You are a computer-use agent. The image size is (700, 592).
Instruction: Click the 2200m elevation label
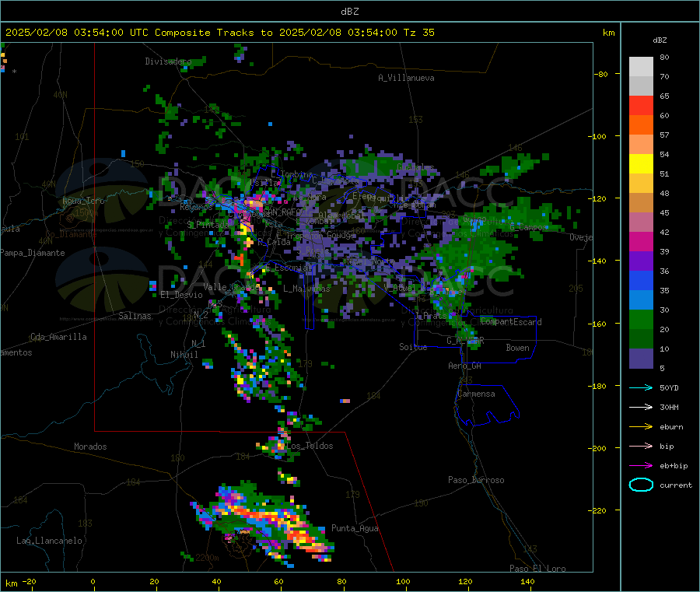coord(207,558)
